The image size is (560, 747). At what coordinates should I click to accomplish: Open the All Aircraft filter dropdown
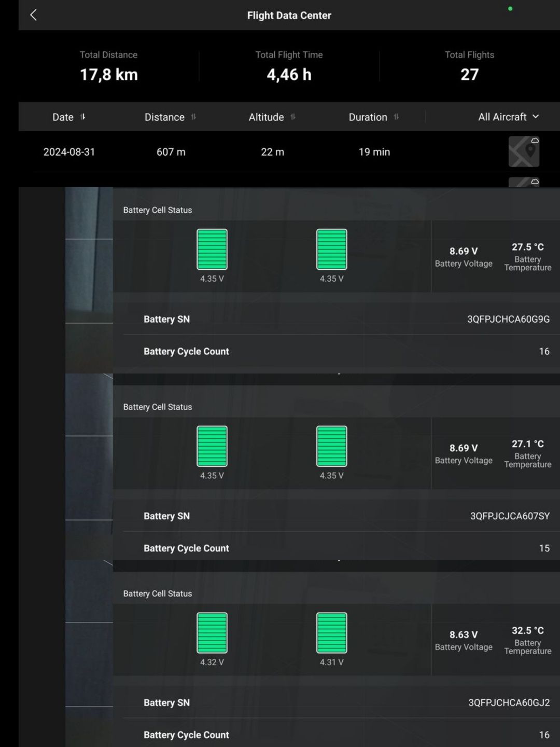tap(508, 117)
